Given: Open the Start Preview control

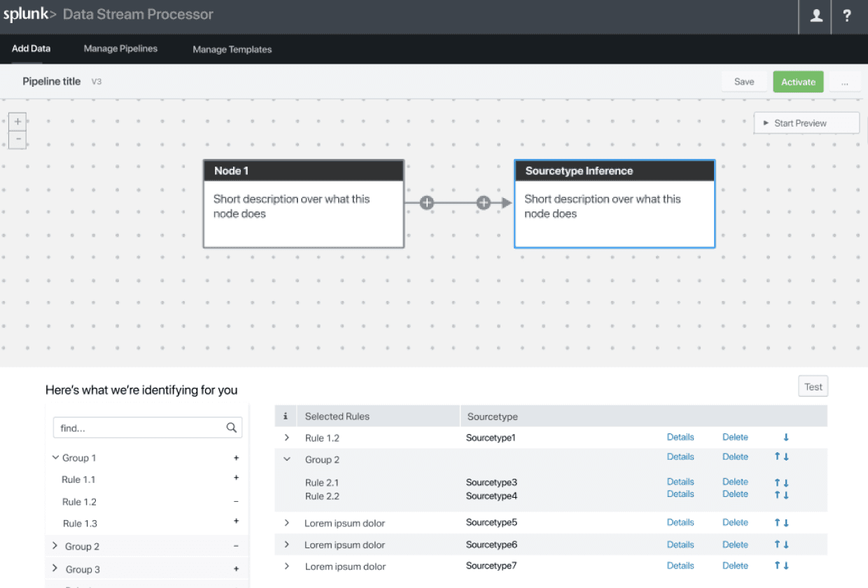Looking at the screenshot, I should pos(806,122).
